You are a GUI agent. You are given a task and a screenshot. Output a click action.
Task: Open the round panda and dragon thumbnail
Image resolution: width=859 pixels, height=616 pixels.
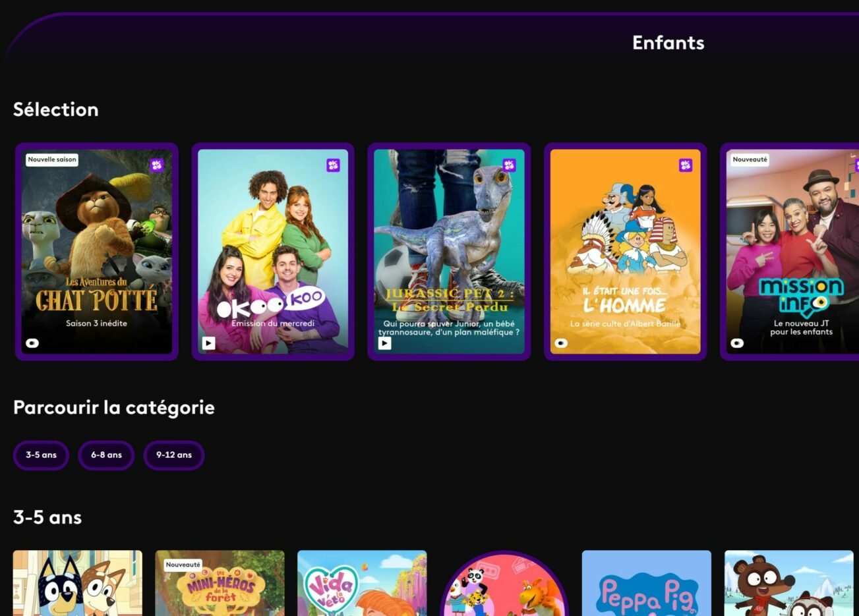point(504,584)
